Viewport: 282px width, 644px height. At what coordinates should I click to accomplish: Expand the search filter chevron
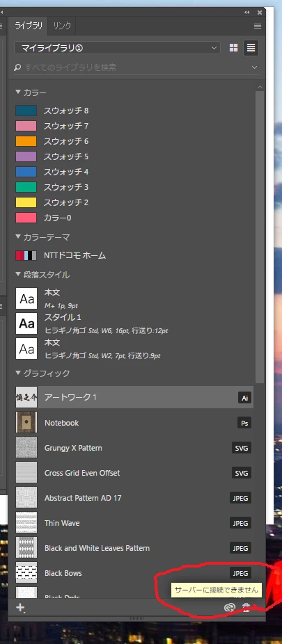[x=255, y=67]
